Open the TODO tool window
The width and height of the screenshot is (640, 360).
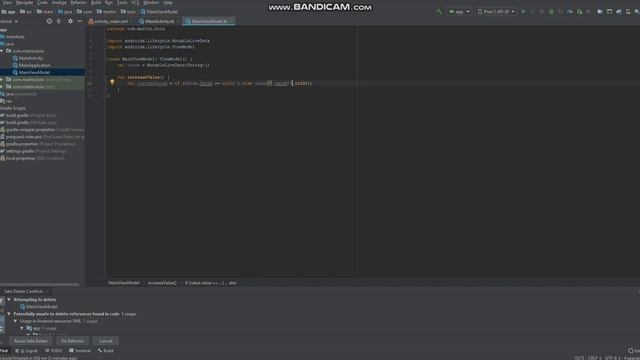[x=53, y=351]
